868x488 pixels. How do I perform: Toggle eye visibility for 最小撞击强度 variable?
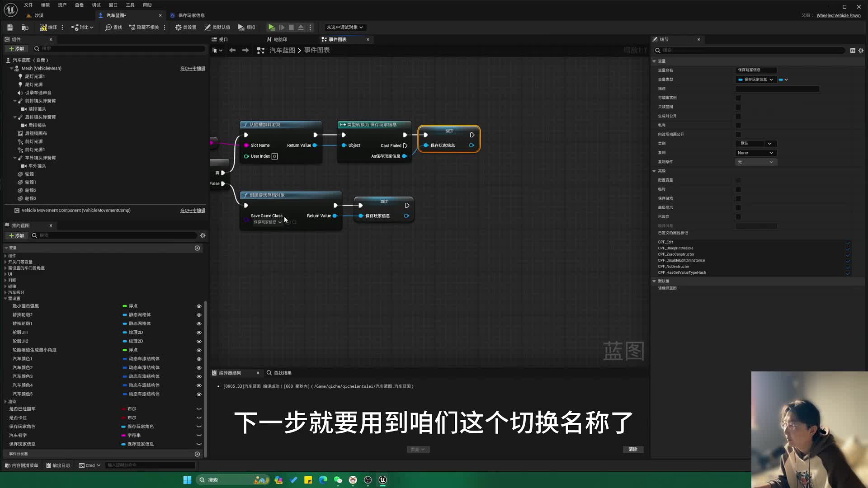[x=199, y=306]
